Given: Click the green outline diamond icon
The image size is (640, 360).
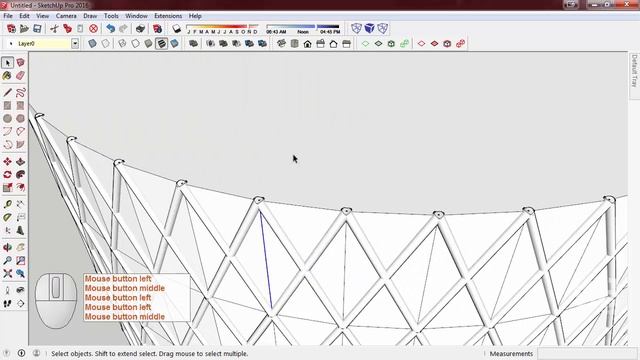Looking at the screenshot, I should pyautogui.click(x=365, y=44).
